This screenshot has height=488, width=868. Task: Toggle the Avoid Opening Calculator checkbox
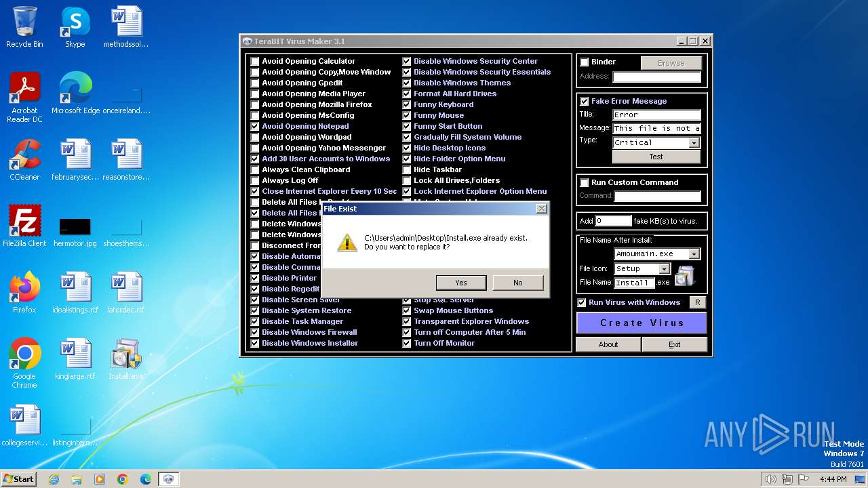click(x=255, y=61)
